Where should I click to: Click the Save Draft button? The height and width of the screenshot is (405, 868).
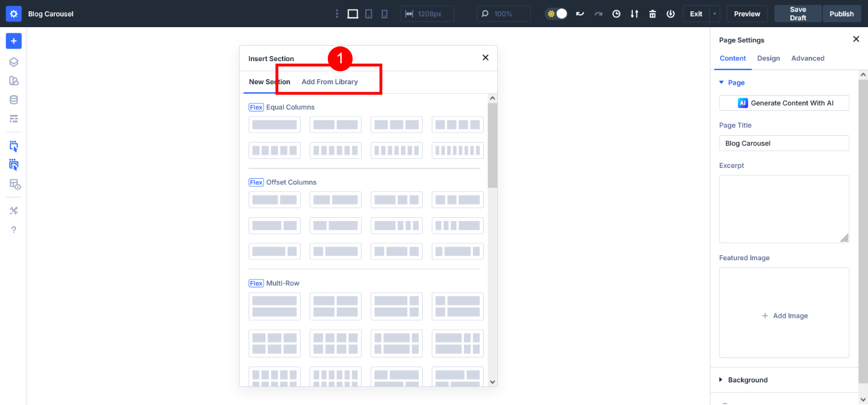tap(798, 14)
